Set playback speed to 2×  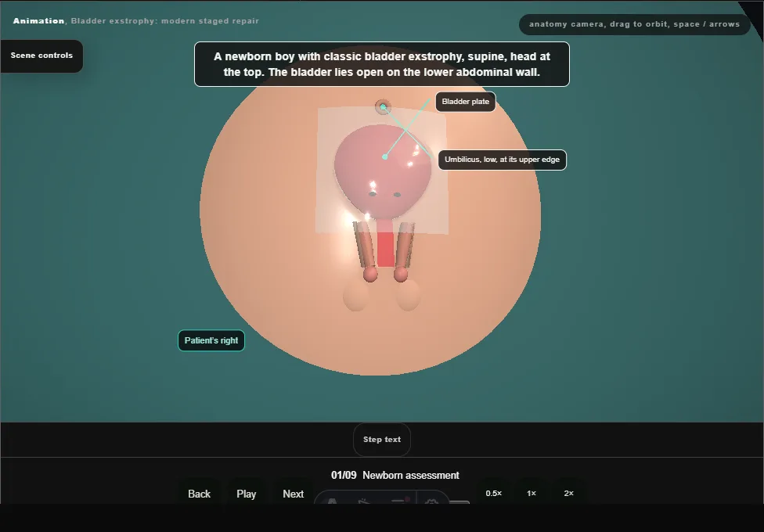click(568, 493)
